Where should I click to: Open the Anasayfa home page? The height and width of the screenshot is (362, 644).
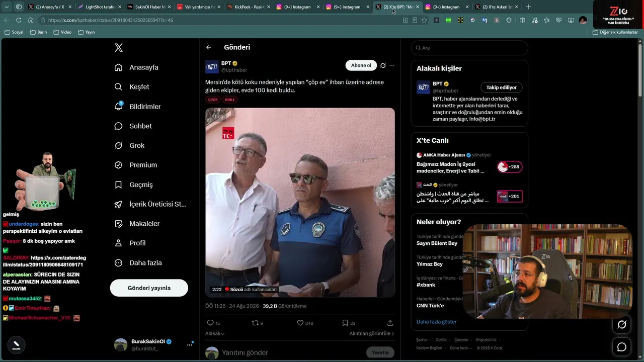136,67
